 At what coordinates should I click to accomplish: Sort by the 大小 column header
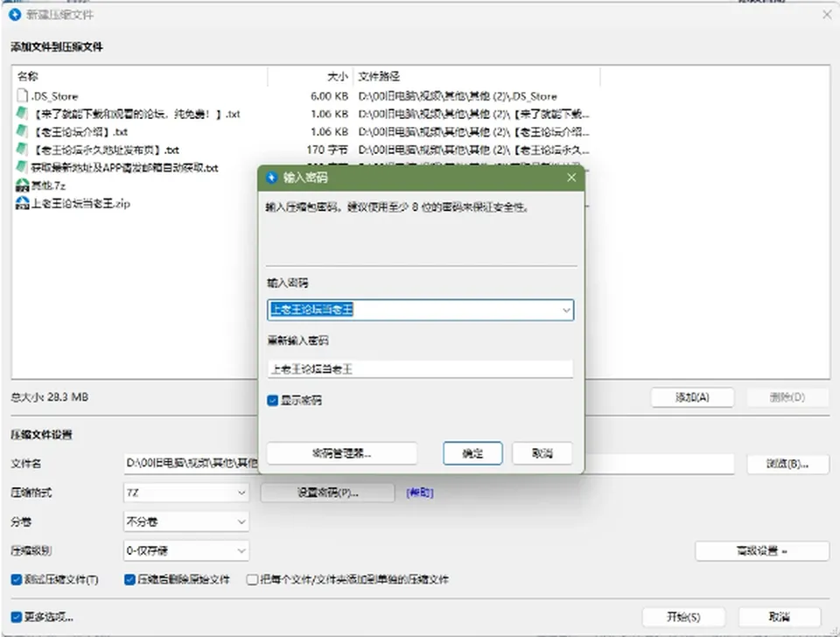click(311, 77)
